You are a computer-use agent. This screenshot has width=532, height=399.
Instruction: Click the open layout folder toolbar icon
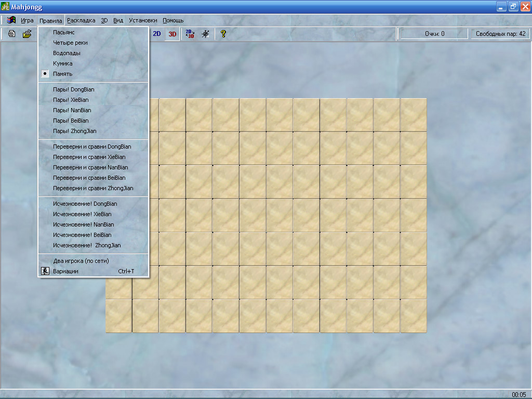coord(27,34)
